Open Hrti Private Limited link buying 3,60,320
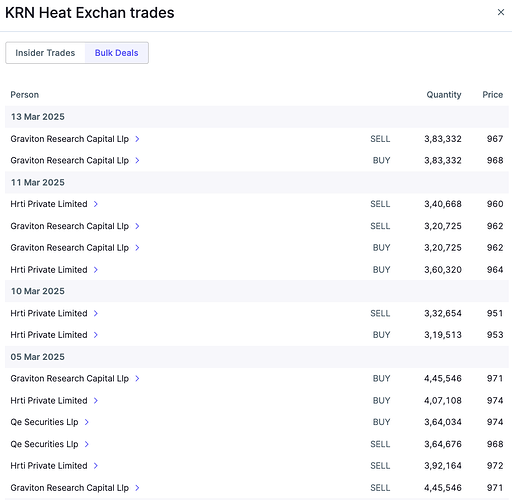Screen dimensions: 512x500 49,270
